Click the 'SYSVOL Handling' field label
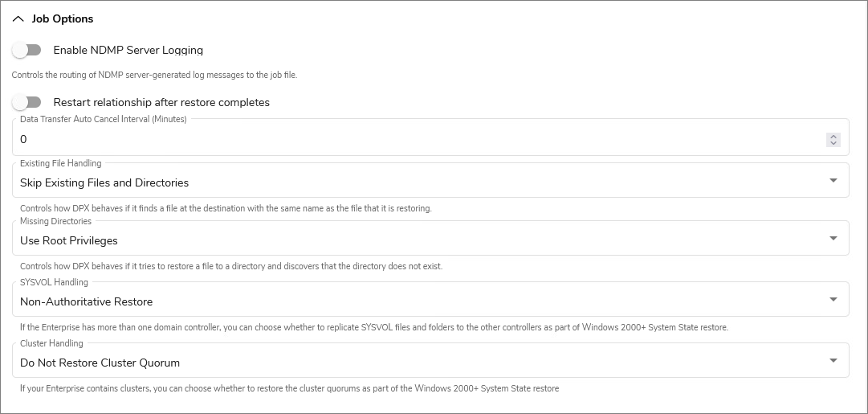Screen dimensions: 868x414 [x=54, y=282]
